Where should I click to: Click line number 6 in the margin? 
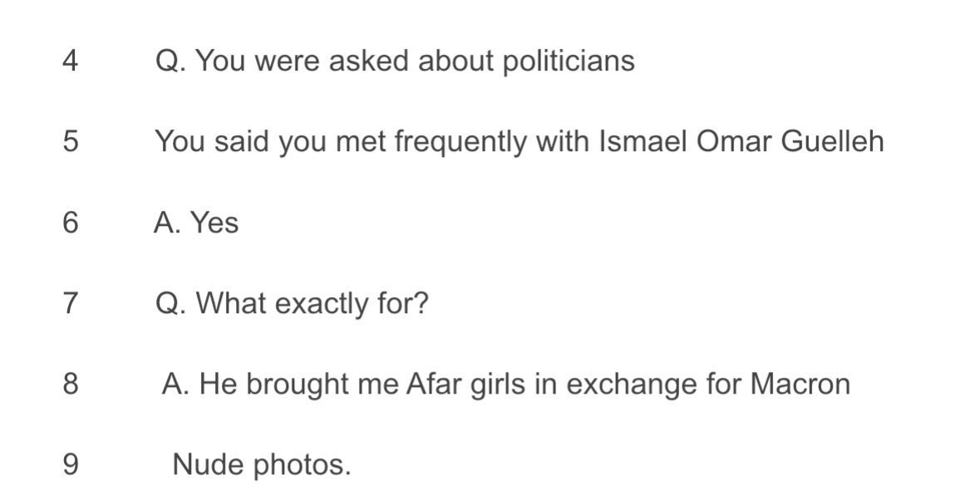pyautogui.click(x=71, y=223)
